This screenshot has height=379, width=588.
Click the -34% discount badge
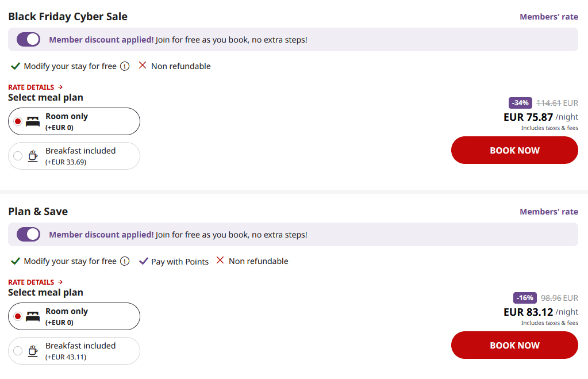coord(520,103)
